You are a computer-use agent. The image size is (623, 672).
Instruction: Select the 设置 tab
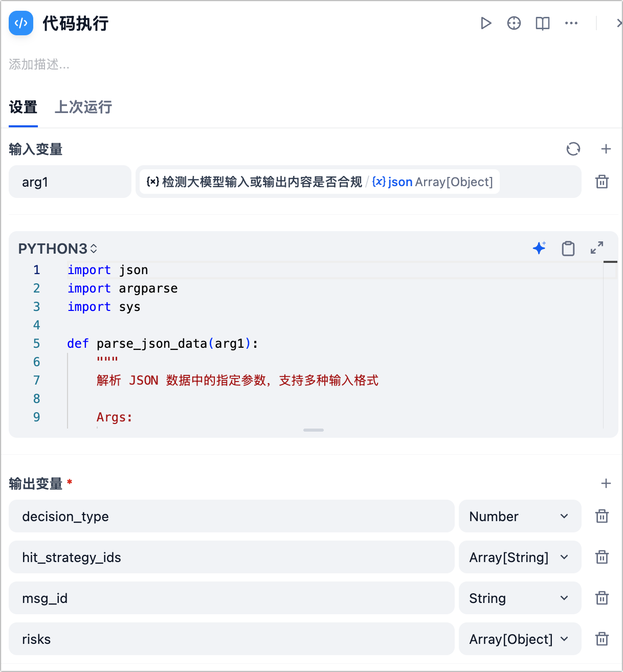click(x=23, y=107)
